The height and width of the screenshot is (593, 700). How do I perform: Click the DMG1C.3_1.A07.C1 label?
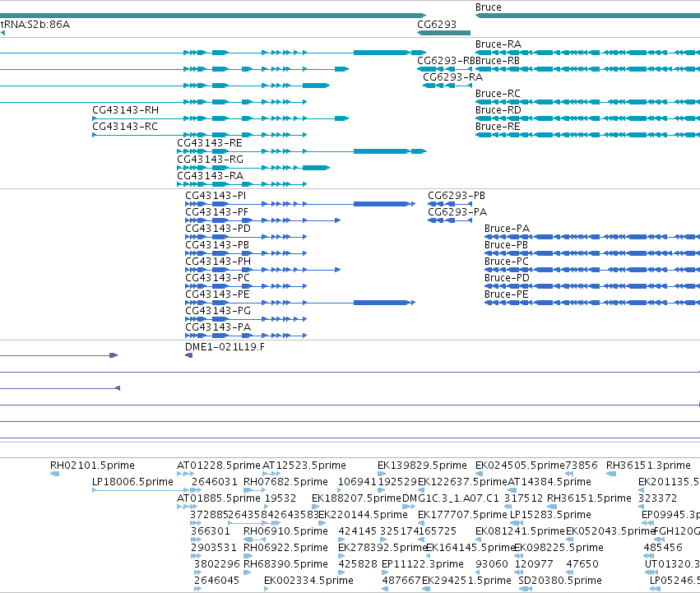pos(451,498)
